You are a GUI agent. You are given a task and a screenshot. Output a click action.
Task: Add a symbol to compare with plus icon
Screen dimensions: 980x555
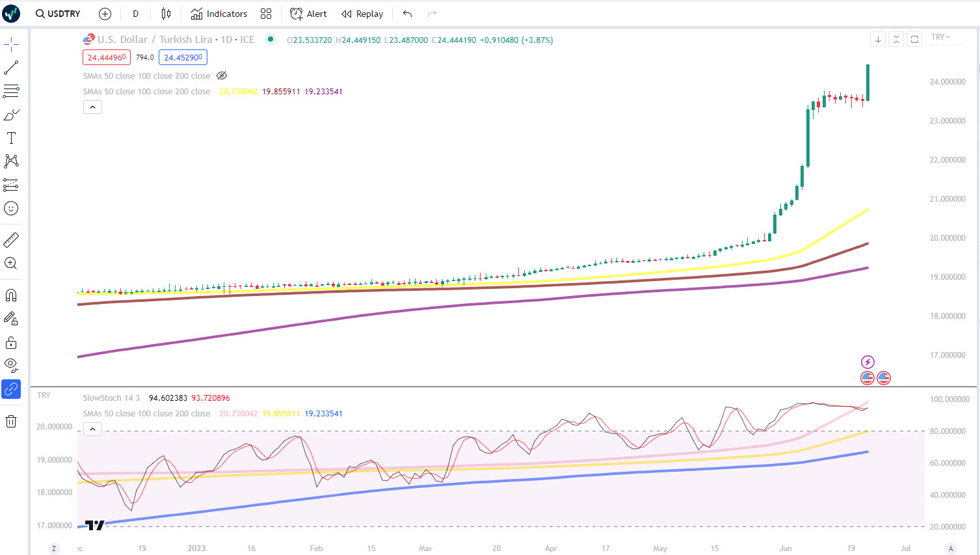[x=105, y=14]
